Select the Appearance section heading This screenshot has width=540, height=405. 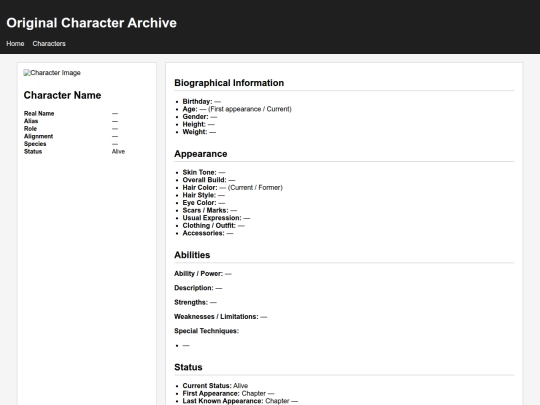[201, 154]
